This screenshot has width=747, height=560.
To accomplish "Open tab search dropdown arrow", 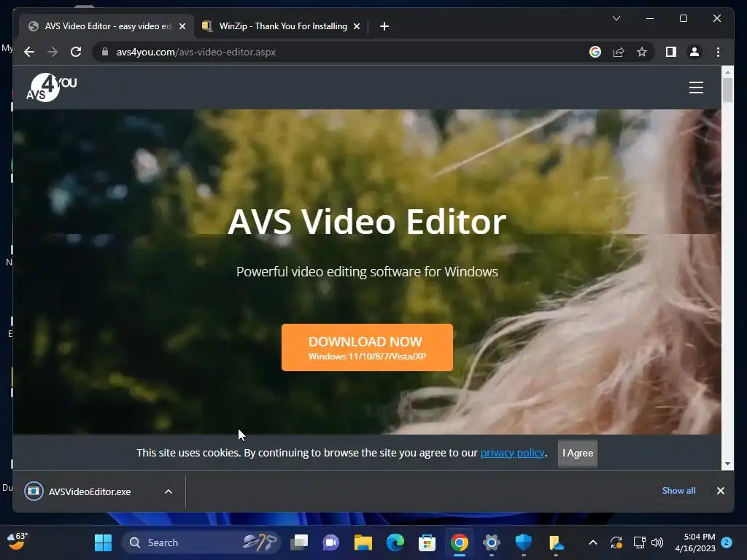I will [616, 18].
